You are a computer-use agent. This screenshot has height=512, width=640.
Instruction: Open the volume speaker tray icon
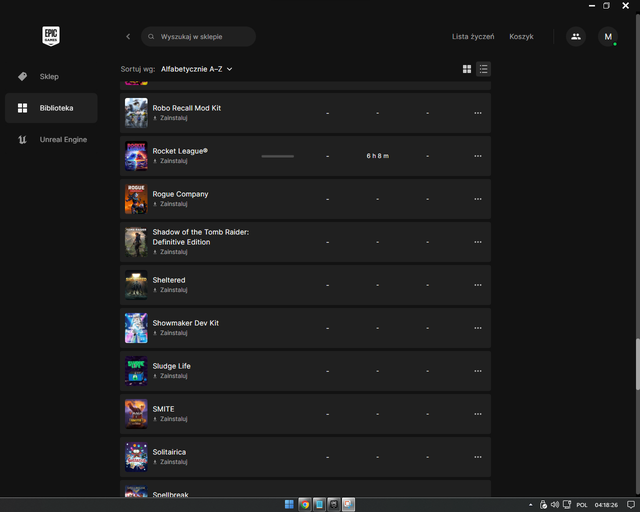pyautogui.click(x=555, y=505)
